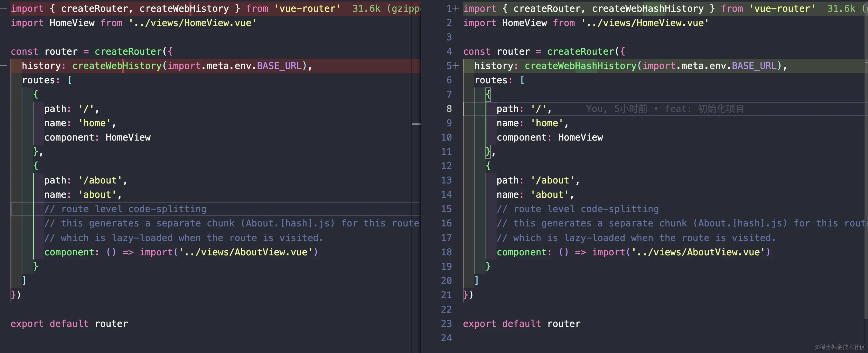Viewport: 868px width, 353px height.
Task: Click the '31.6k' import cost label in right pane
Action: click(x=841, y=9)
